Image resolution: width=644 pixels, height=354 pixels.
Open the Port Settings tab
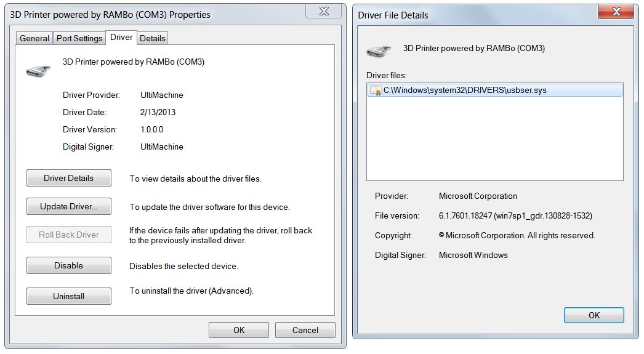pos(79,38)
